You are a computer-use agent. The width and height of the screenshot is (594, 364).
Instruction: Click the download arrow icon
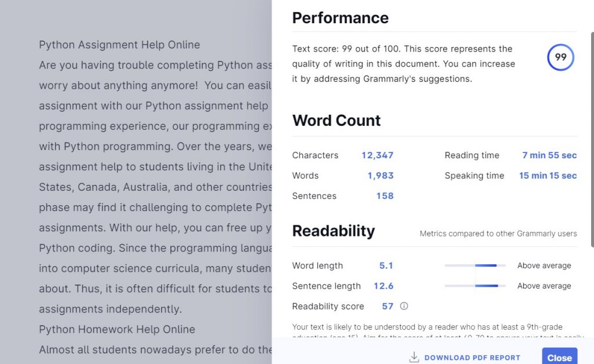pos(414,357)
